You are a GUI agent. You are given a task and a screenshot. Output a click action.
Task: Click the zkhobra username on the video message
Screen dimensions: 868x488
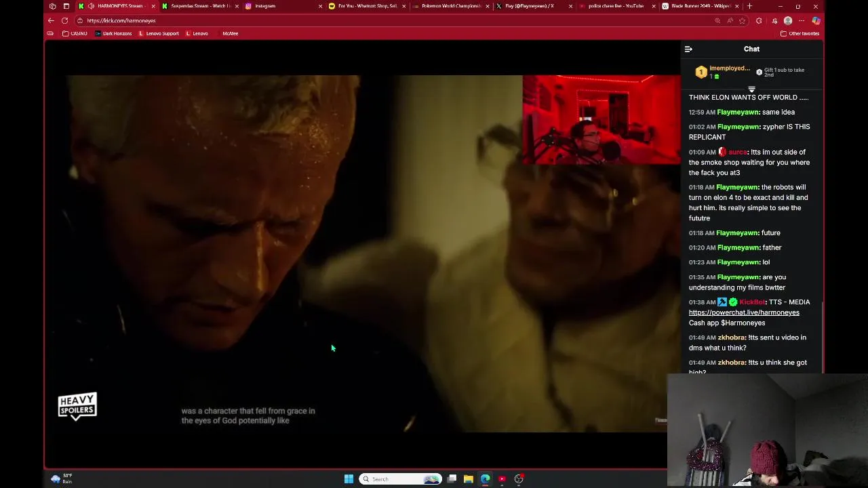tap(732, 338)
